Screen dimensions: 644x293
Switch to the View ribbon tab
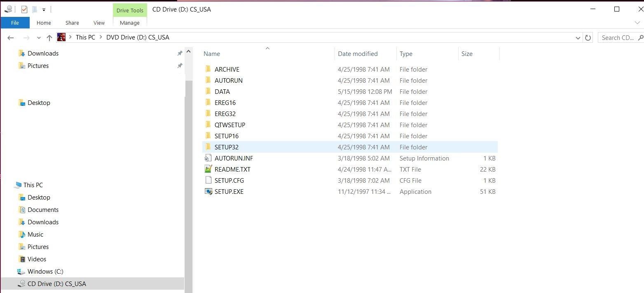pyautogui.click(x=99, y=23)
